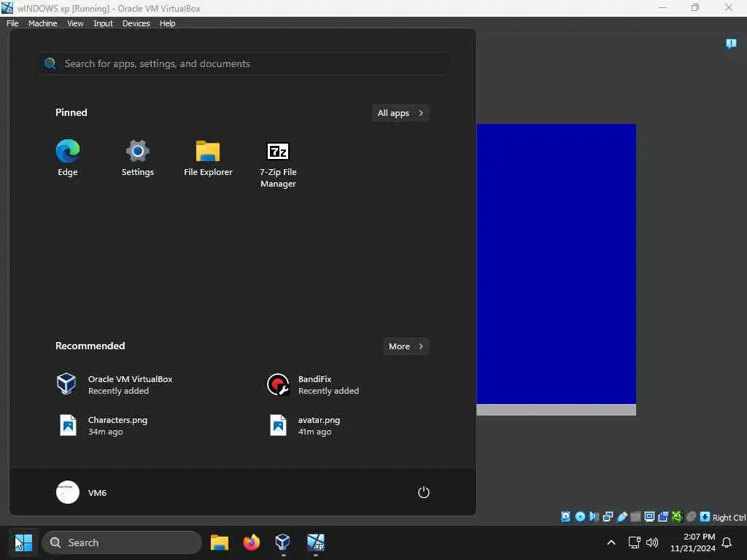This screenshot has height=560, width=747.
Task: Open Firefox from the taskbar
Action: [252, 542]
